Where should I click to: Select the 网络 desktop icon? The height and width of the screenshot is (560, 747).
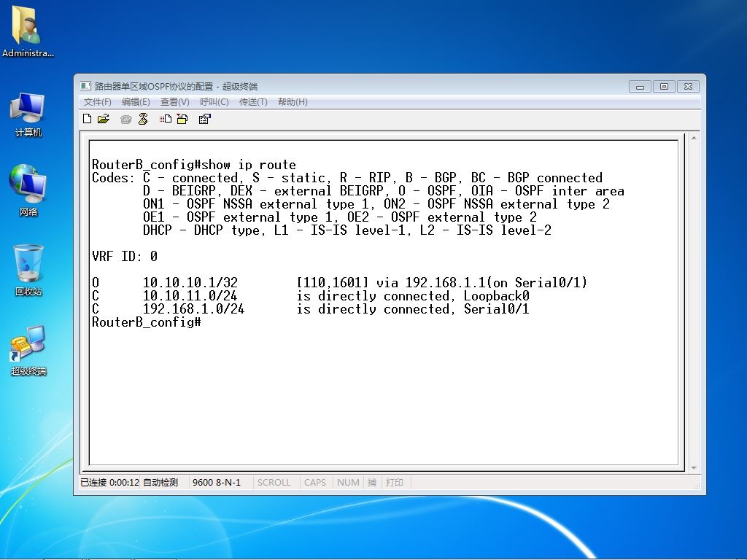click(28, 190)
